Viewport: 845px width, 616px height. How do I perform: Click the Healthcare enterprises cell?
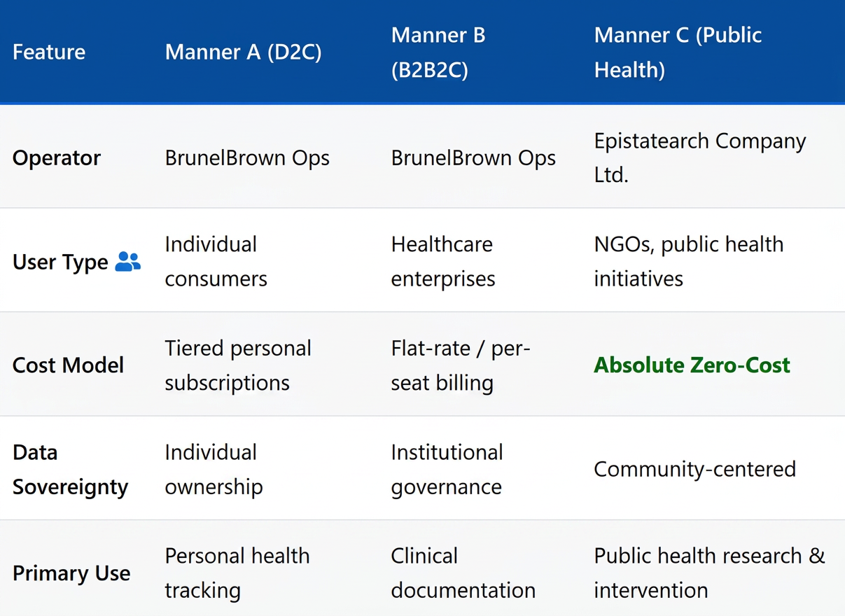tap(443, 261)
